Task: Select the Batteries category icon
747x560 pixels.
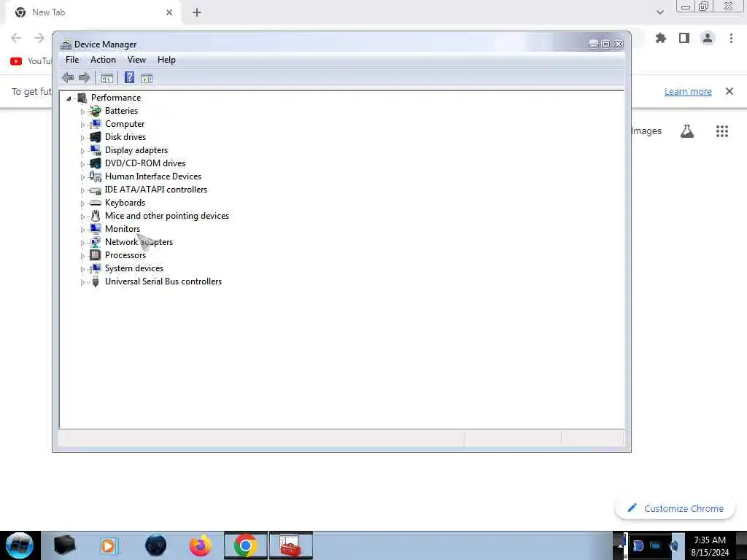Action: 96,111
